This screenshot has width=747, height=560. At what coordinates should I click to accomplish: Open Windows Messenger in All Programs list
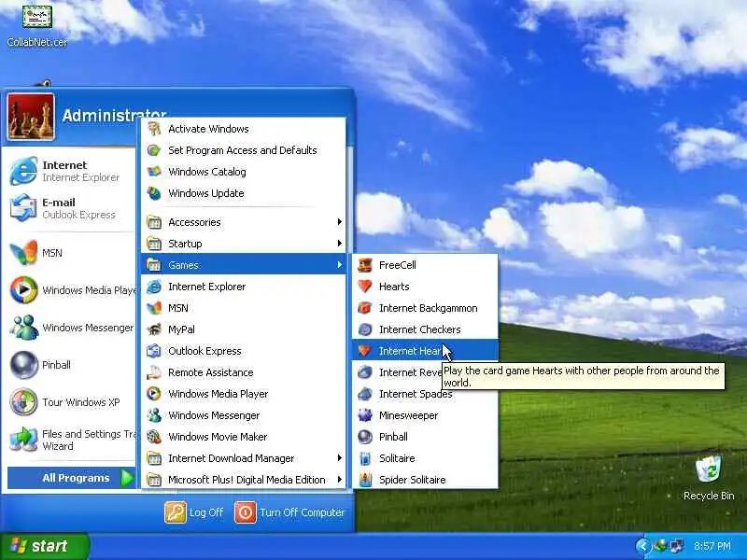pyautogui.click(x=243, y=415)
